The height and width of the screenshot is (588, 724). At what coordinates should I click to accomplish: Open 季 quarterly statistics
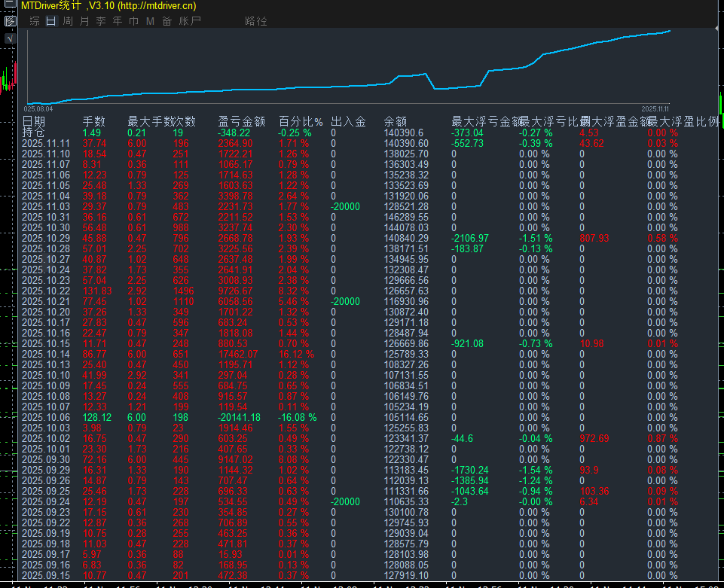[x=100, y=21]
